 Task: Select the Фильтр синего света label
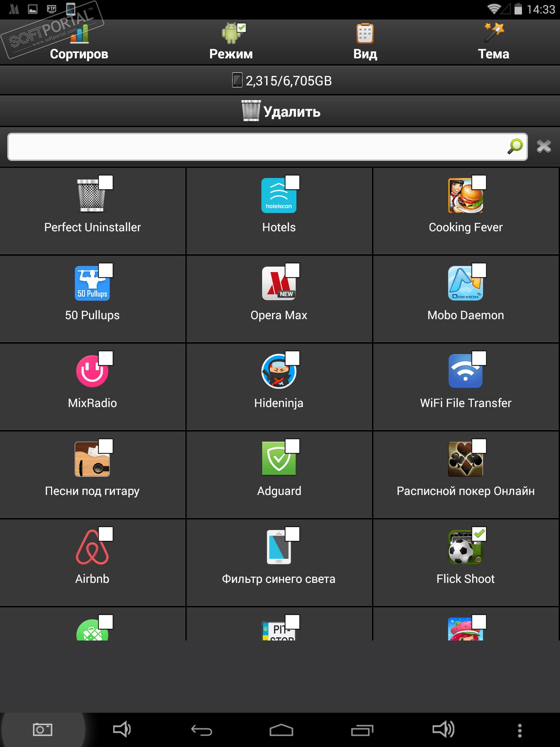point(279,579)
